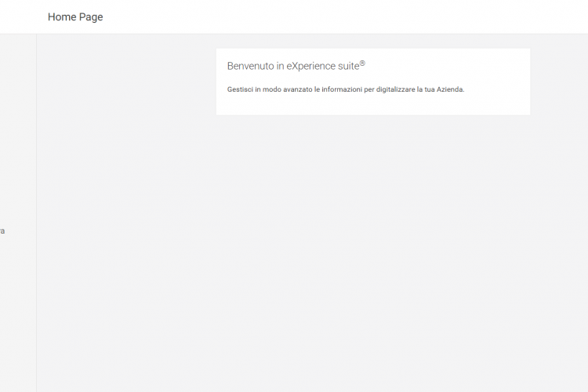The height and width of the screenshot is (392, 588).
Task: Click the 'Gestisci in modo avanzato' description text
Action: 346,89
